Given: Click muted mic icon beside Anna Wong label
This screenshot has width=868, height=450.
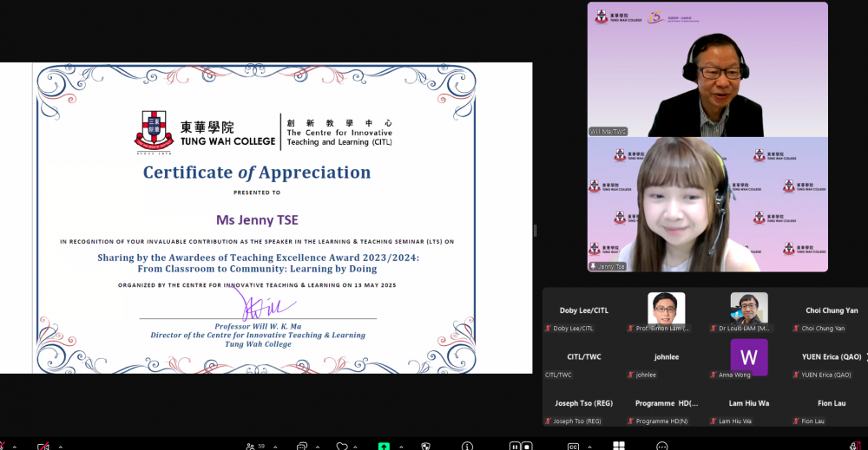Looking at the screenshot, I should (x=713, y=375).
